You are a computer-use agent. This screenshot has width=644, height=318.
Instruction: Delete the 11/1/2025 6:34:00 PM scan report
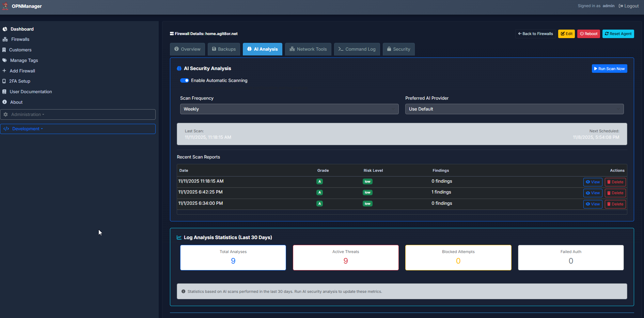[x=615, y=204]
